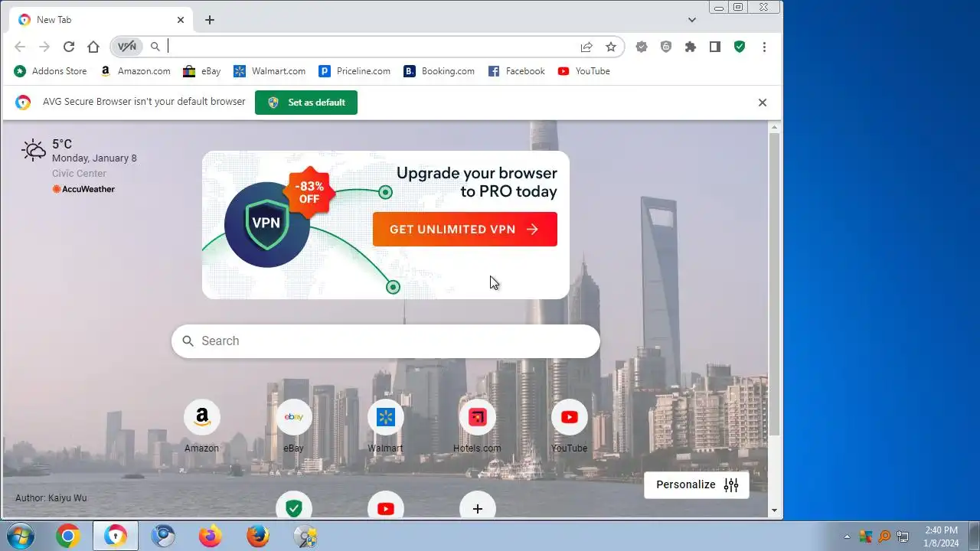
Task: Click the Personalize button
Action: (x=697, y=485)
